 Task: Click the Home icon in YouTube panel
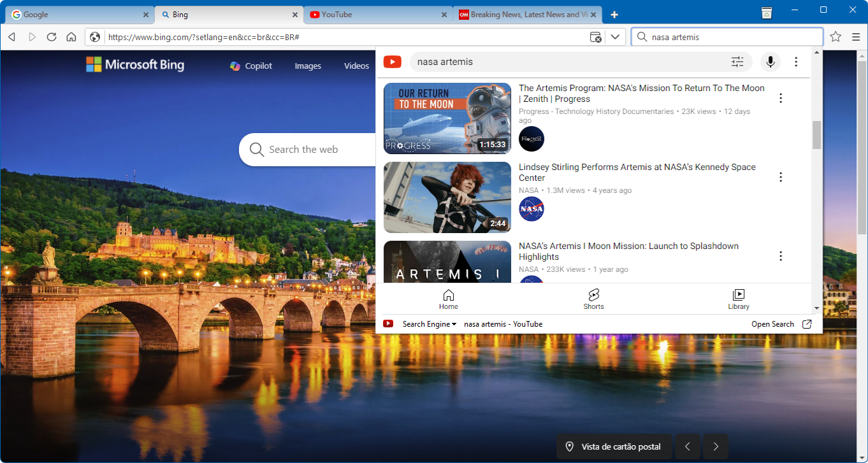pos(448,299)
